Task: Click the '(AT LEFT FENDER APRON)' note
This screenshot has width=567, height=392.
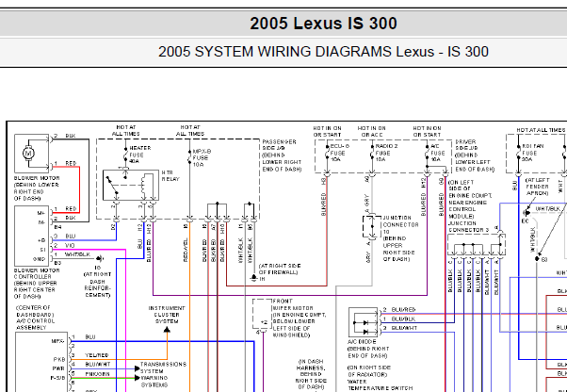Action: [x=538, y=187]
